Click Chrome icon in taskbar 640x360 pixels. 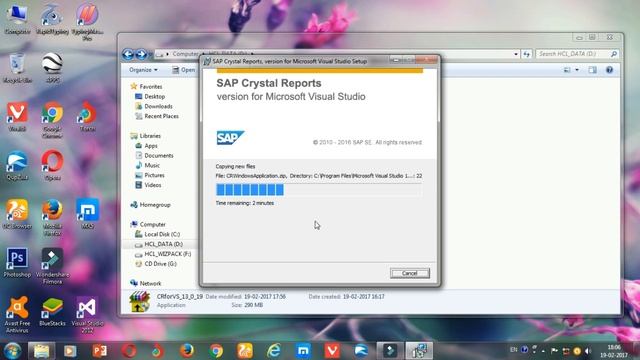point(216,351)
